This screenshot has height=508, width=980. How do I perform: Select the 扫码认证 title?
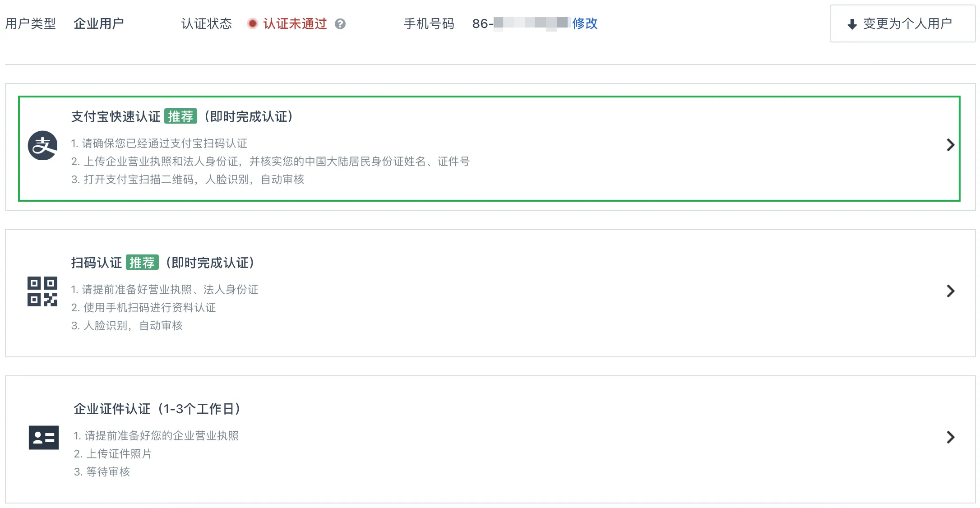pyautogui.click(x=97, y=263)
